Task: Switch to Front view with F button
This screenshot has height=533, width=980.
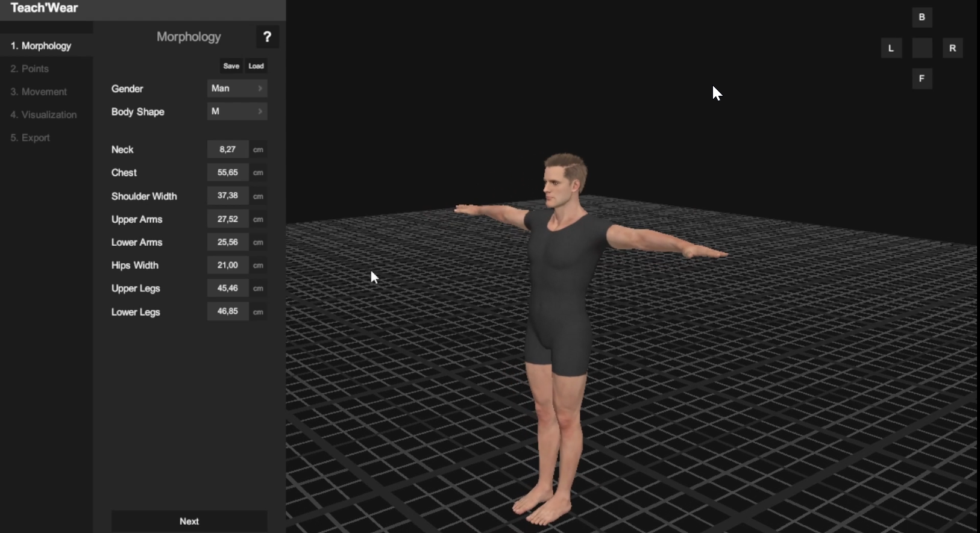Action: pos(922,79)
